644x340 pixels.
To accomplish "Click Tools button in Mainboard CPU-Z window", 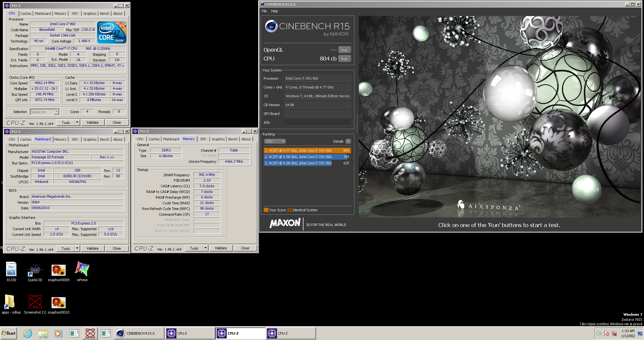I will point(66,248).
